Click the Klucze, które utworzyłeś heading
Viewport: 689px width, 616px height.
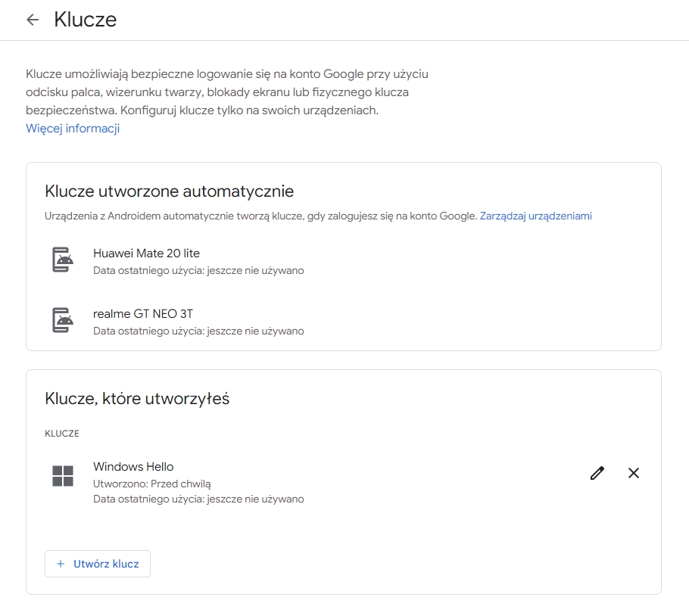click(136, 398)
